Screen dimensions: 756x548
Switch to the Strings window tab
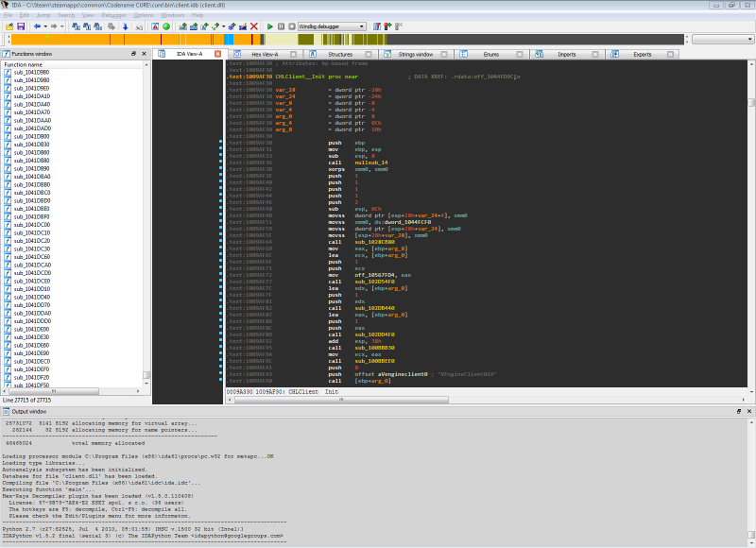point(416,55)
